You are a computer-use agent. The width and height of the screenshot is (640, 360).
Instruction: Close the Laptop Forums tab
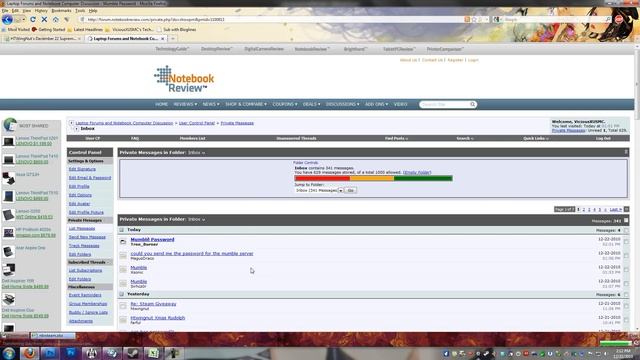click(162, 39)
